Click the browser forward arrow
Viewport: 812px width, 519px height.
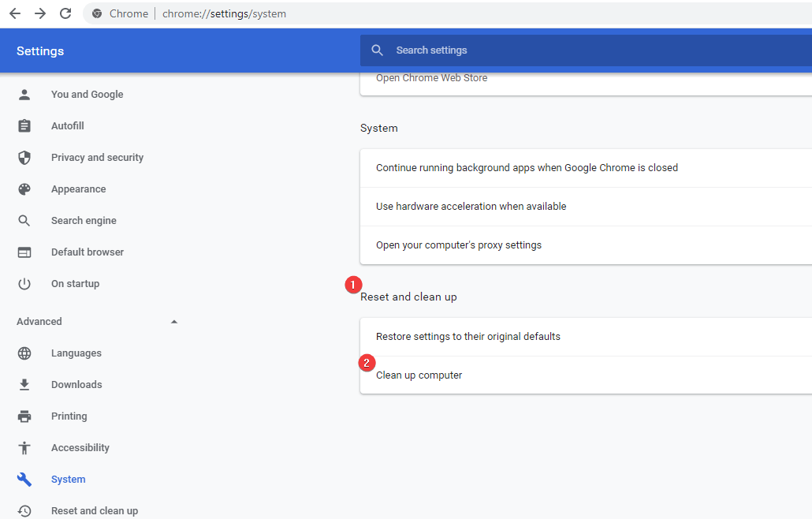tap(40, 13)
